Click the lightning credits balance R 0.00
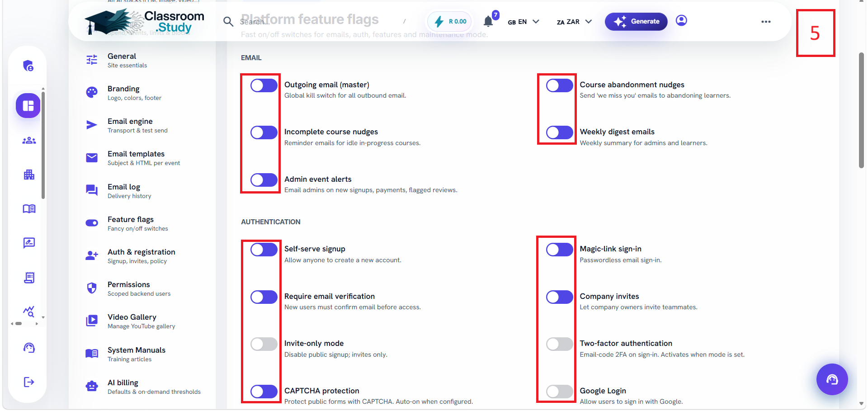The image size is (868, 411). (450, 21)
